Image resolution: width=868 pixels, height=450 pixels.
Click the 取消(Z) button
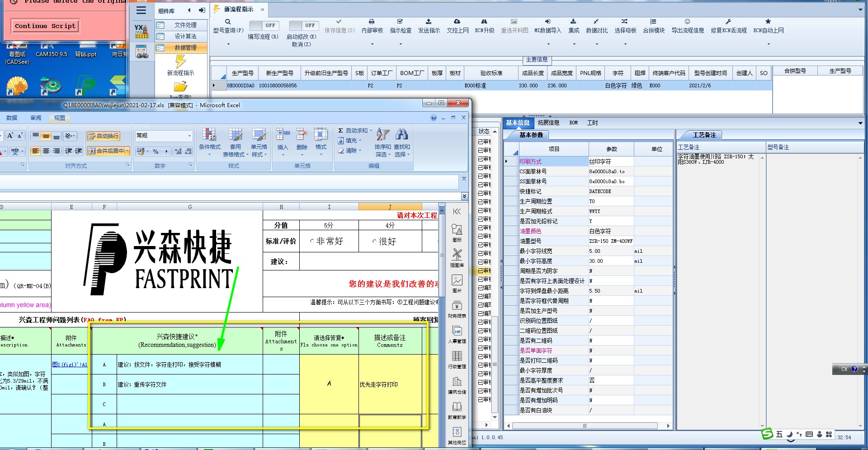point(301,44)
